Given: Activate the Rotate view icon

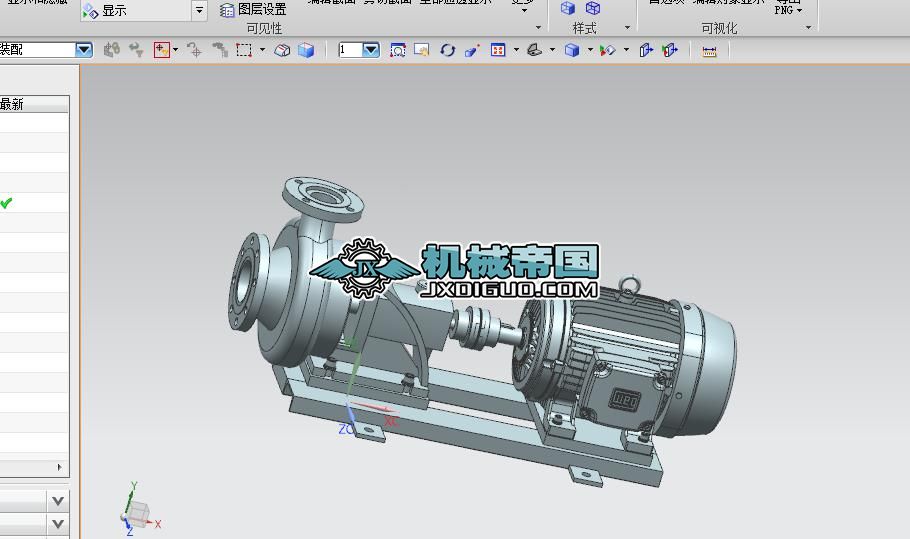Looking at the screenshot, I should coord(447,50).
